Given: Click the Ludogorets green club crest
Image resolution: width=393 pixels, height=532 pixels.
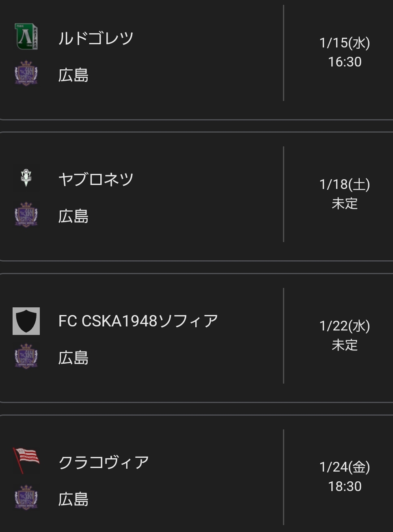Looking at the screenshot, I should coord(26,37).
